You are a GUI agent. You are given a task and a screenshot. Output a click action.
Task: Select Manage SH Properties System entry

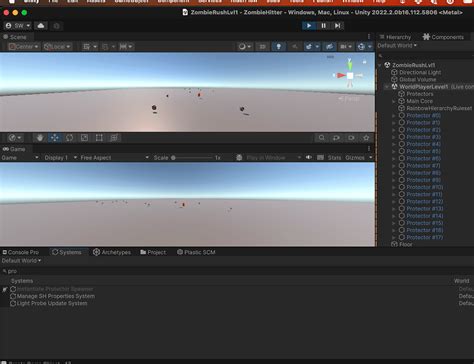coord(56,296)
